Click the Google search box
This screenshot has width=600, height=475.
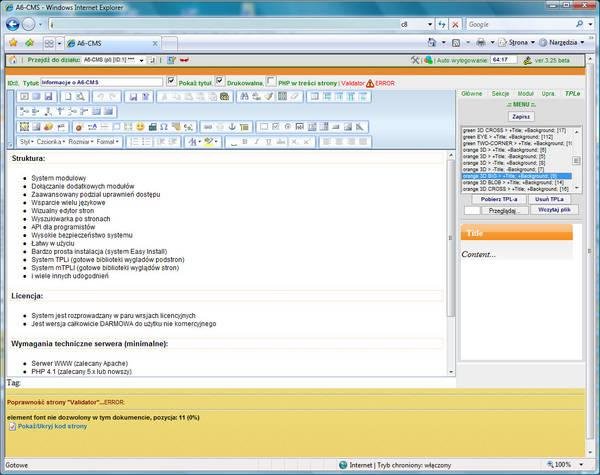click(x=520, y=24)
